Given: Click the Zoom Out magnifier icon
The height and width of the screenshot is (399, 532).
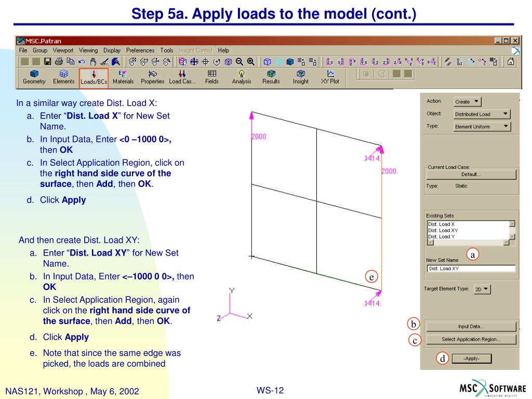Looking at the screenshot, I should point(239,61).
